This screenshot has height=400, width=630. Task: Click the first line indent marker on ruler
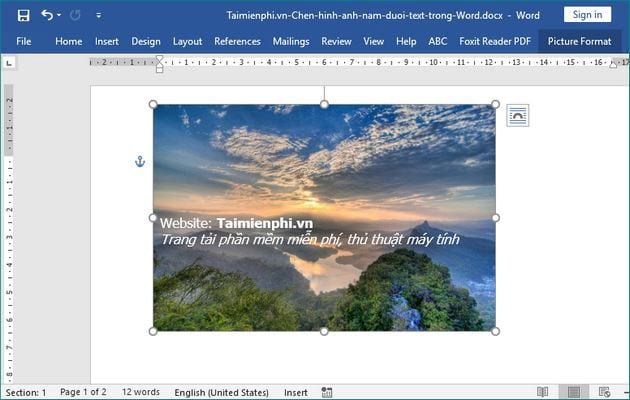(x=160, y=59)
